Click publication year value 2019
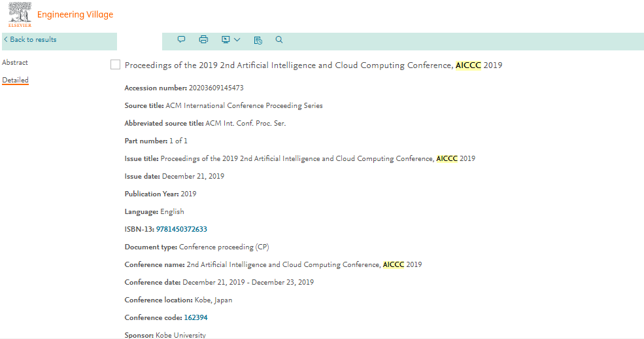Viewport: 644px width, 339px height. pos(188,194)
